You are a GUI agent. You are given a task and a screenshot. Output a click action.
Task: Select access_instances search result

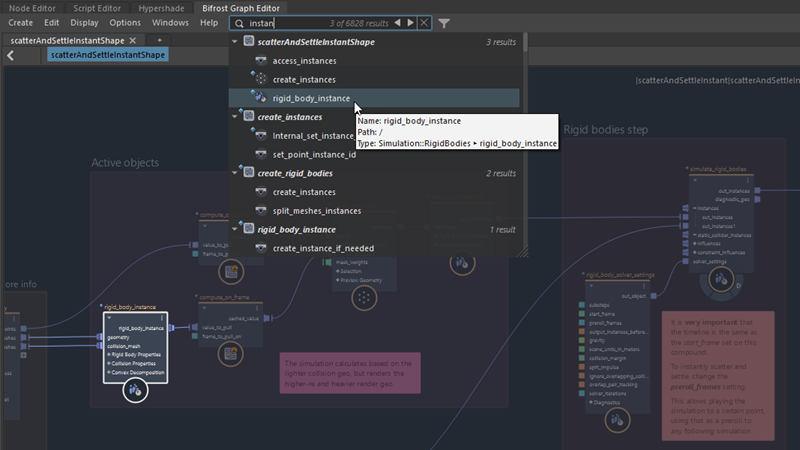pyautogui.click(x=304, y=61)
